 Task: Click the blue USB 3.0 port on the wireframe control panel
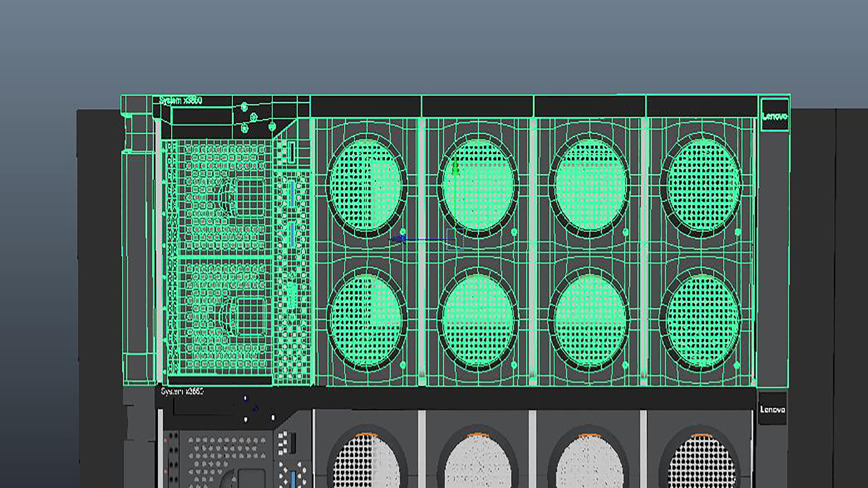(x=292, y=193)
